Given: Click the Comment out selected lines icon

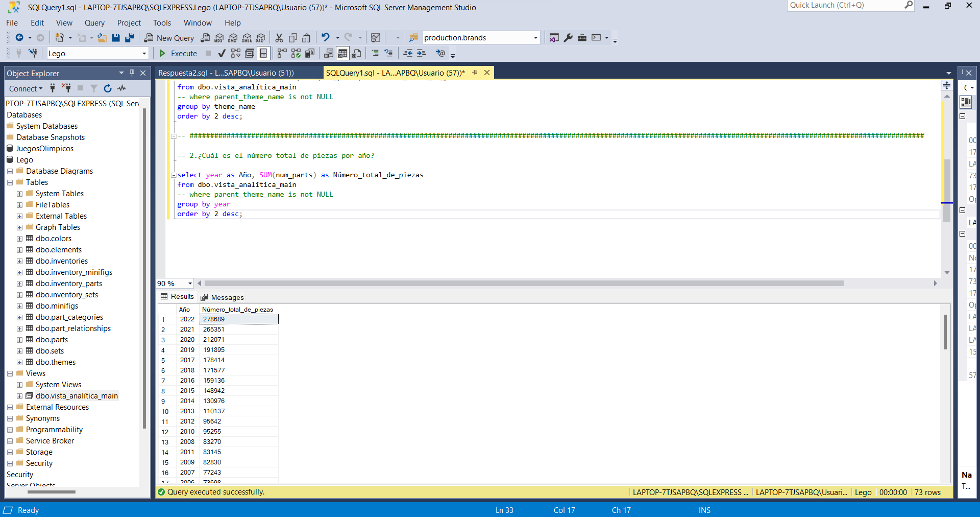Looking at the screenshot, I should point(375,54).
